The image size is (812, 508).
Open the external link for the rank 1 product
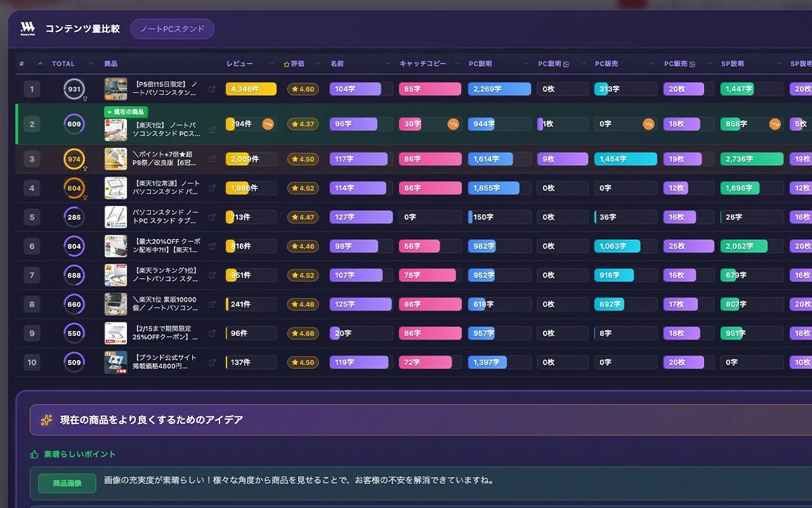point(212,90)
